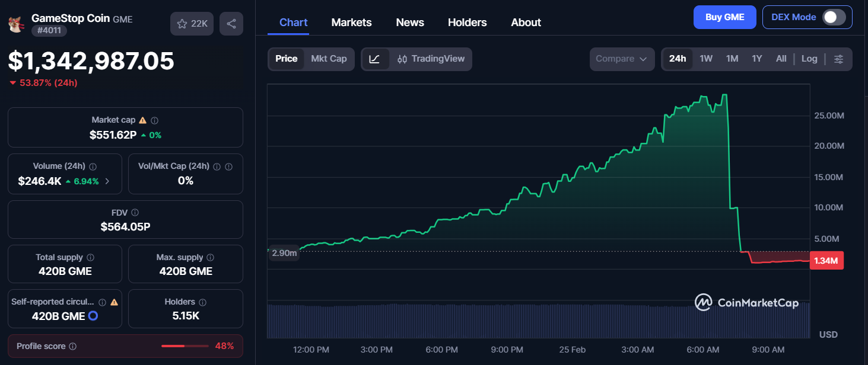Open the Markets tab
Image resolution: width=868 pixels, height=365 pixels.
tap(351, 23)
